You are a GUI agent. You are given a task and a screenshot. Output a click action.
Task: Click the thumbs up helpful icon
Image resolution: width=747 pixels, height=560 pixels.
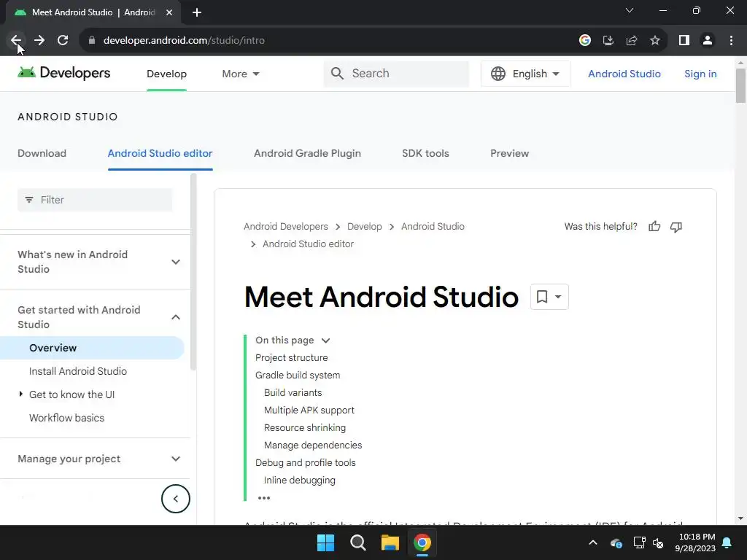[x=654, y=227]
